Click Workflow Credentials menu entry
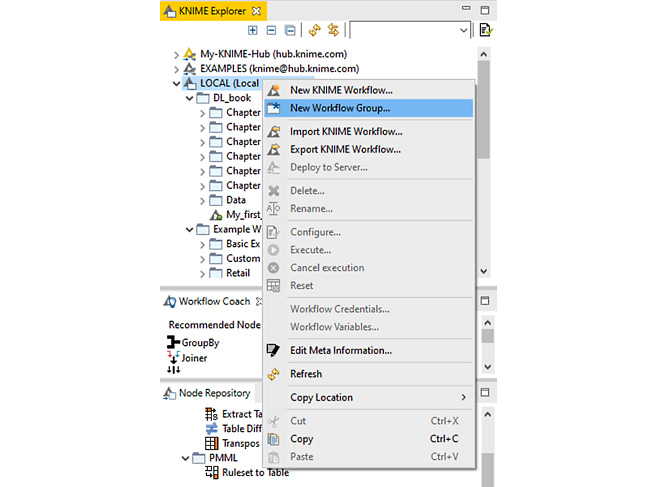Screen dimensions: 657x487 369,309
